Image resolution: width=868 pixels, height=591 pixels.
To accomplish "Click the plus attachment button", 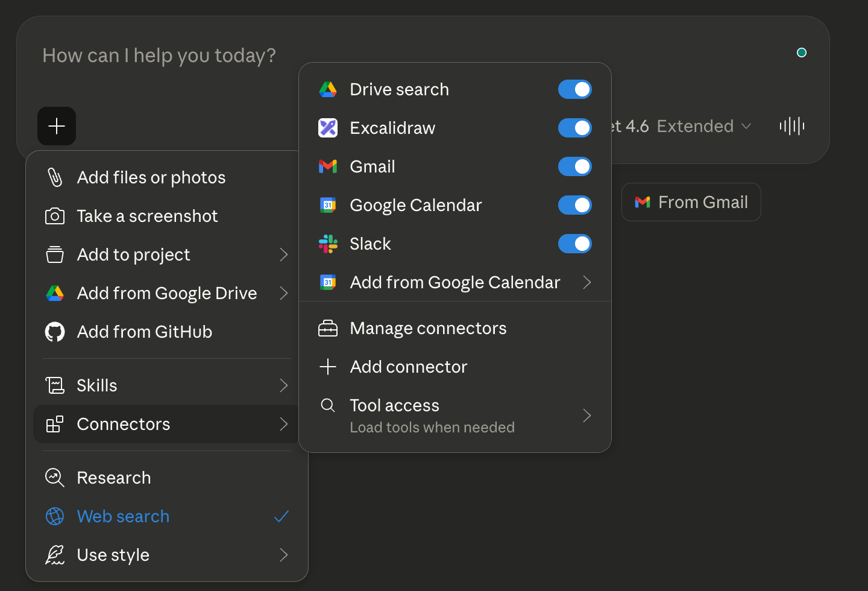I will tap(57, 126).
